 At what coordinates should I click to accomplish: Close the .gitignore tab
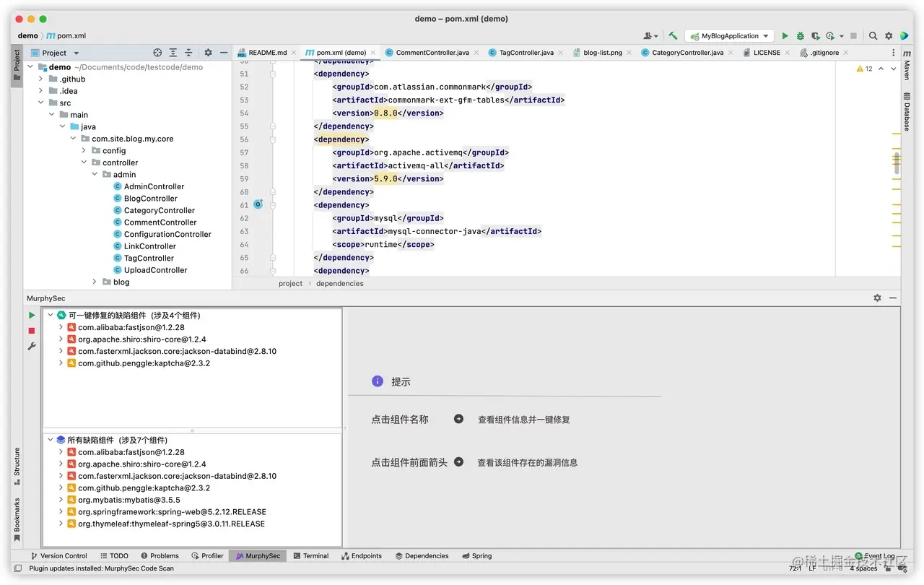tap(846, 53)
